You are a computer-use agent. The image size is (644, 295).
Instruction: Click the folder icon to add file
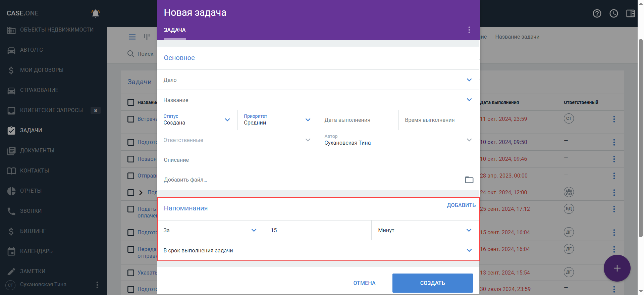469,180
